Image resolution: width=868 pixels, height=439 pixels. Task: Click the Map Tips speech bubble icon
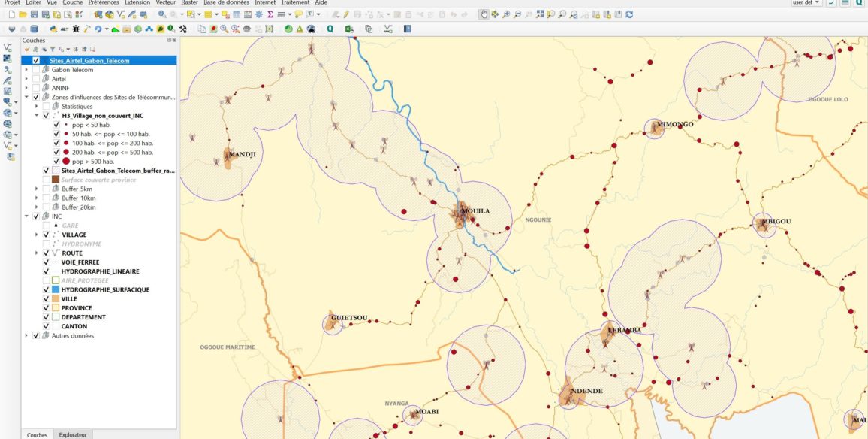tap(298, 14)
